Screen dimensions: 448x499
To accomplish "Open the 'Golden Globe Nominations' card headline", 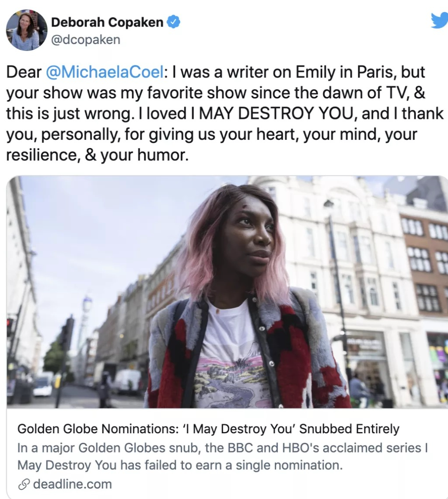I will 208,428.
